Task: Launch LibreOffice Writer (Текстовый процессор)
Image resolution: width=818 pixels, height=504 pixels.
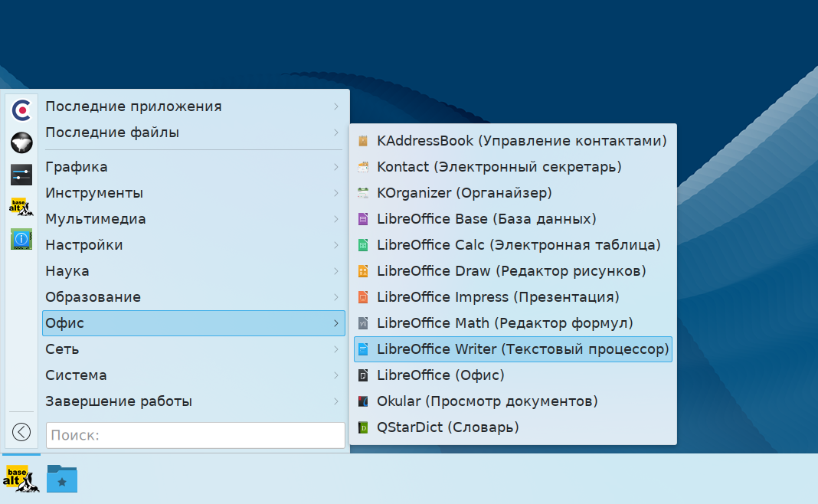Action: (x=522, y=349)
